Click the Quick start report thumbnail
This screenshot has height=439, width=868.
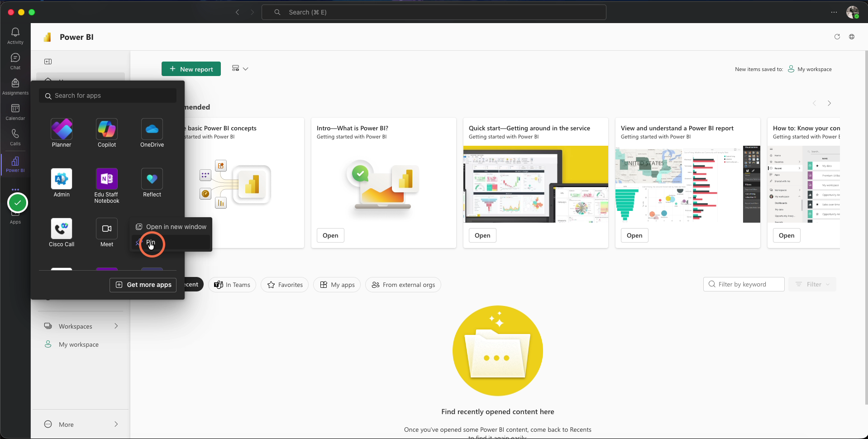click(x=536, y=184)
